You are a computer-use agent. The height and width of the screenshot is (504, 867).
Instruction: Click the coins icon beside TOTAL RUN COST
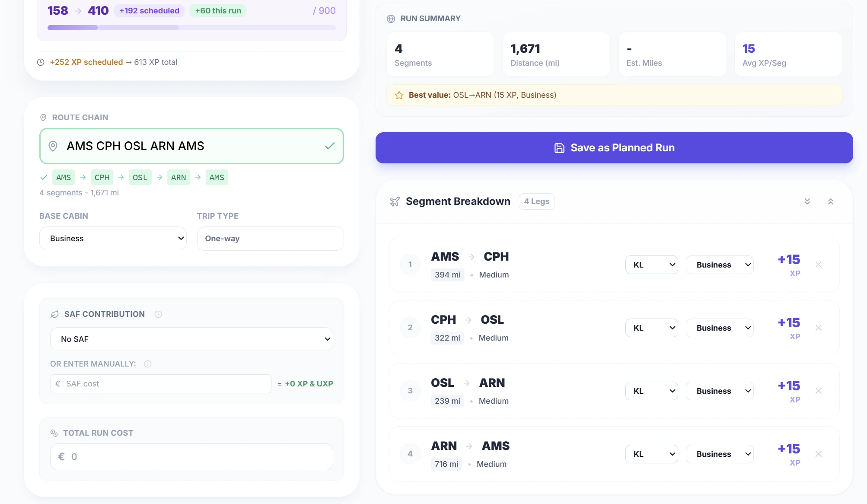(x=54, y=432)
